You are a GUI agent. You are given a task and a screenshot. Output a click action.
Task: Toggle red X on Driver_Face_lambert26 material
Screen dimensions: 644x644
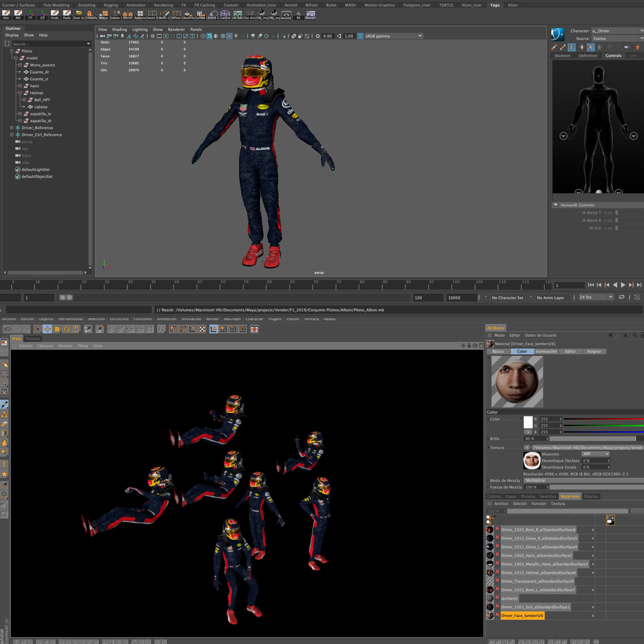(497, 615)
